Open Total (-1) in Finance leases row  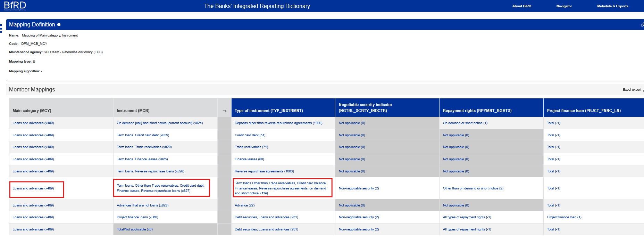pyautogui.click(x=553, y=159)
